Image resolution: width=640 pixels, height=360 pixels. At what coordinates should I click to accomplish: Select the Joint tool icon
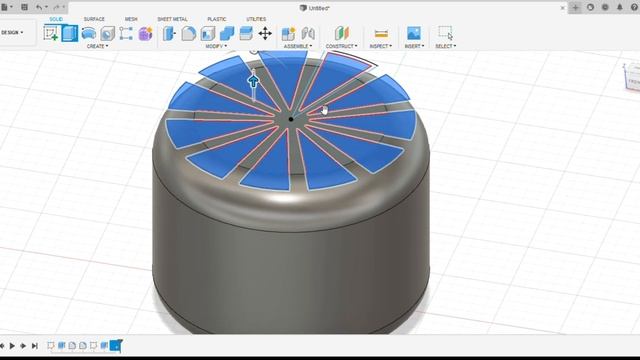coord(308,33)
